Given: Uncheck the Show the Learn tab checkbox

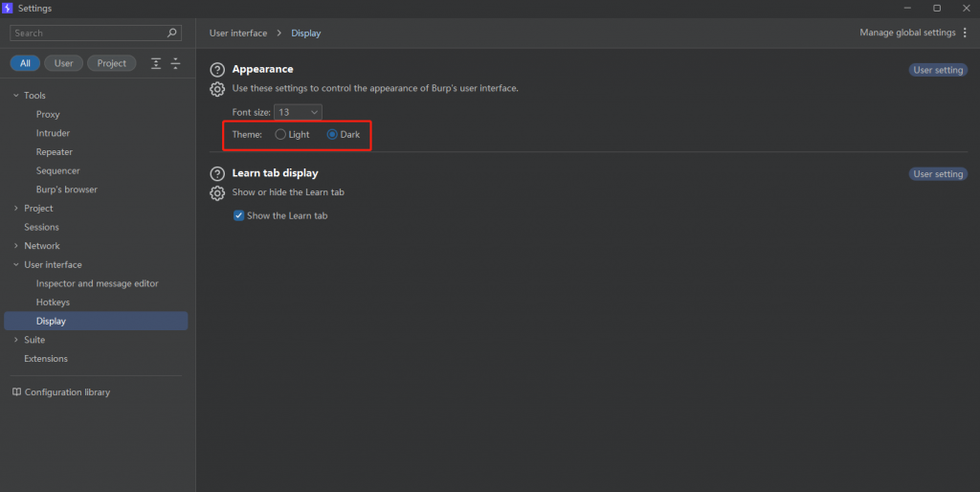Looking at the screenshot, I should pos(238,216).
